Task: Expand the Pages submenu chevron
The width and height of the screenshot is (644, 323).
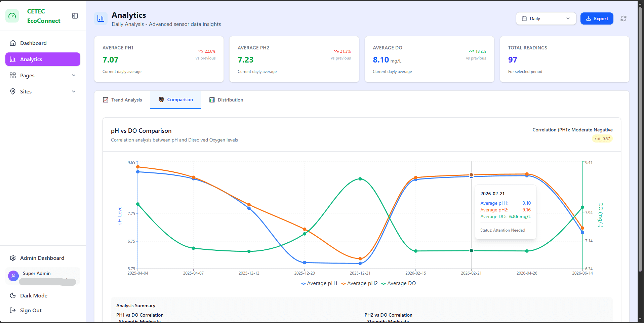Action: point(74,75)
